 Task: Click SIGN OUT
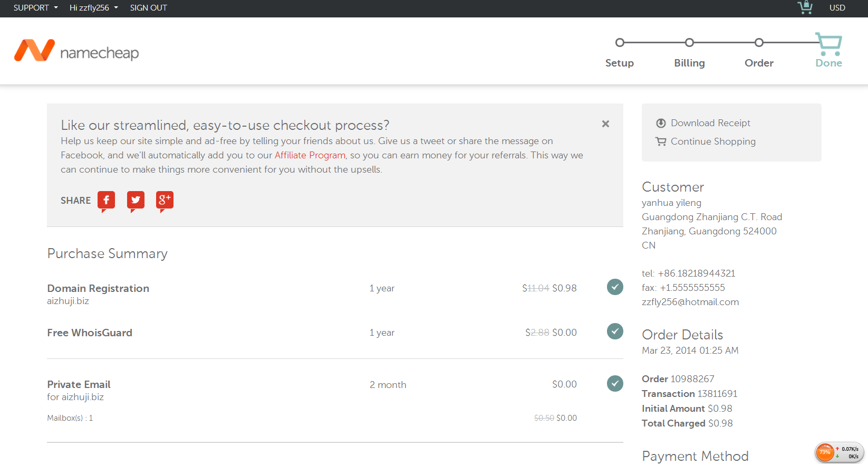coord(148,8)
